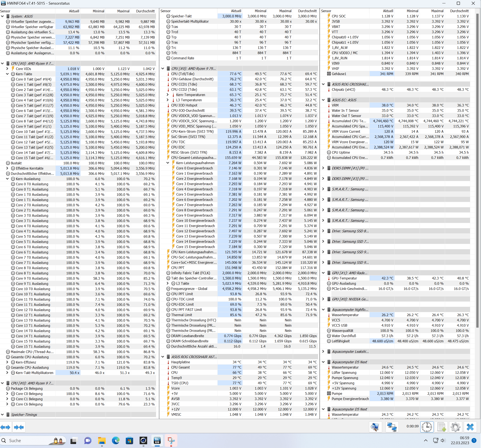Screen dimensions: 483x448
Task: Click the logging sheet with plus icon
Action: coord(441,427)
